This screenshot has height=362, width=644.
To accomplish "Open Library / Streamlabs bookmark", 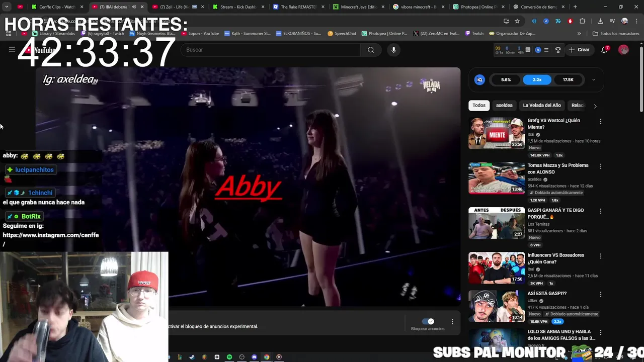I will coord(53,34).
